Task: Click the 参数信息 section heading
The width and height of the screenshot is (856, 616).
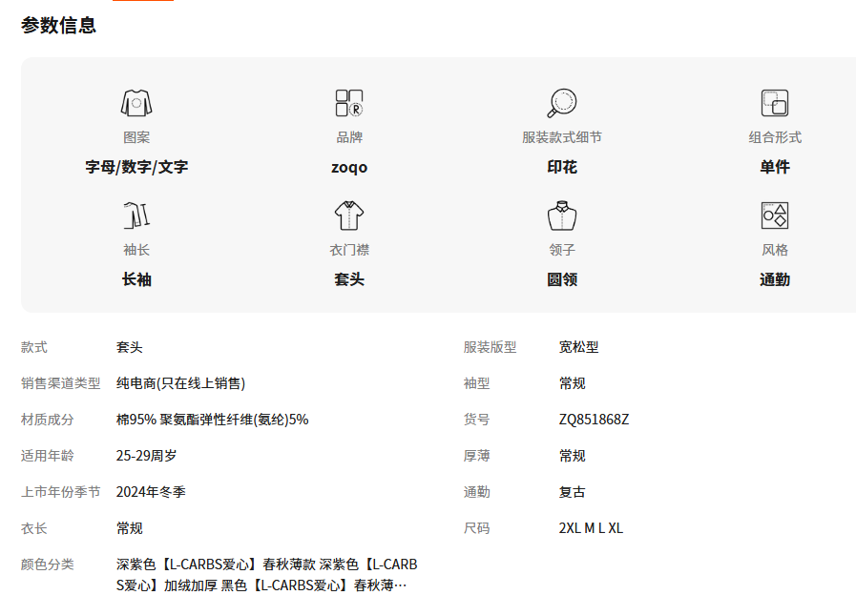Action: (59, 26)
